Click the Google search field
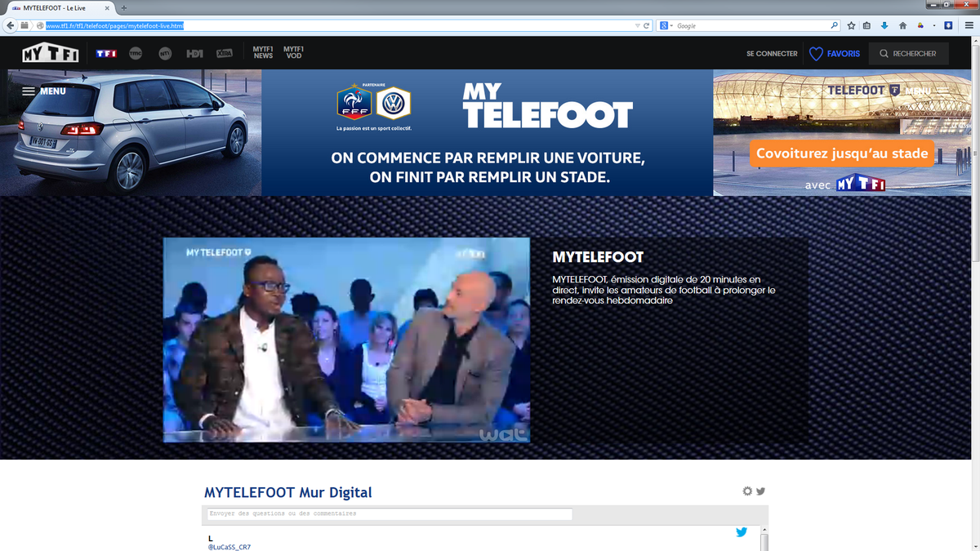980x551 pixels. pos(751,25)
